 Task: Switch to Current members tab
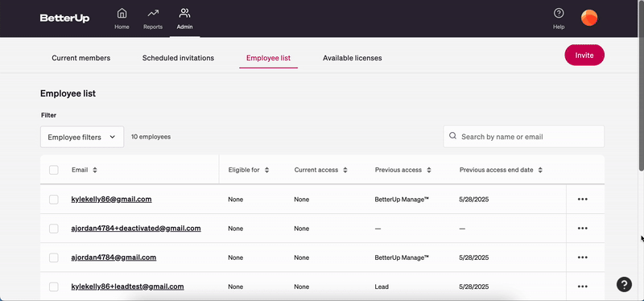[x=81, y=58]
